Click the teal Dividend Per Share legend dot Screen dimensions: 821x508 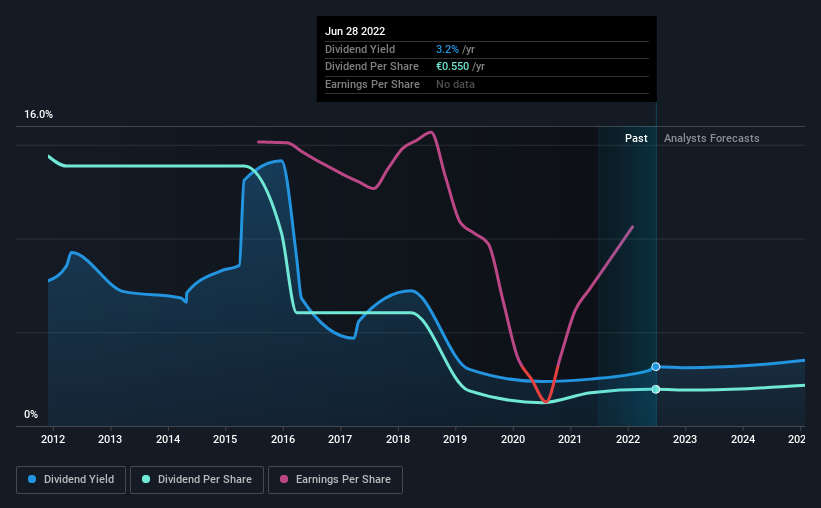tap(146, 479)
